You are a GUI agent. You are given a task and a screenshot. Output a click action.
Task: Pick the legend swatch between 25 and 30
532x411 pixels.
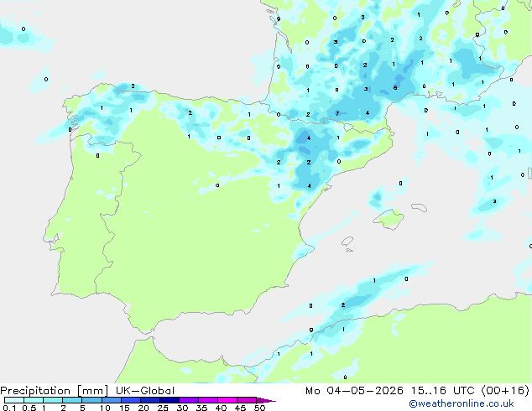[170, 400]
